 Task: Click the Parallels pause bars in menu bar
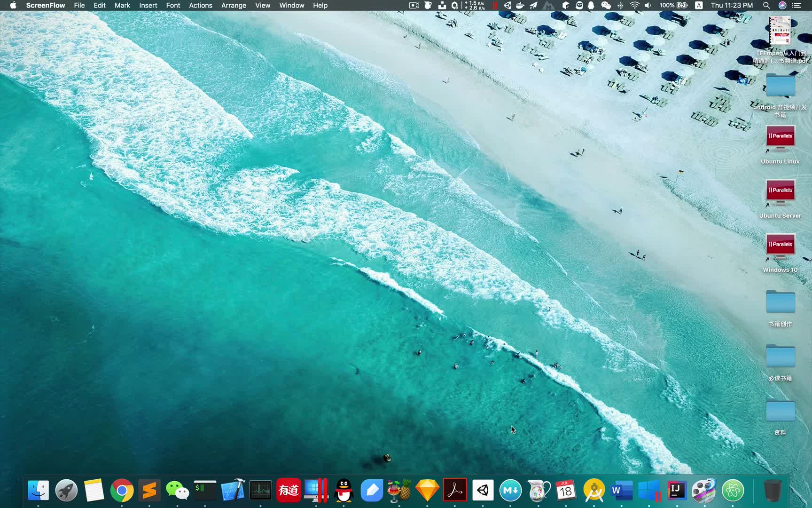tap(494, 5)
